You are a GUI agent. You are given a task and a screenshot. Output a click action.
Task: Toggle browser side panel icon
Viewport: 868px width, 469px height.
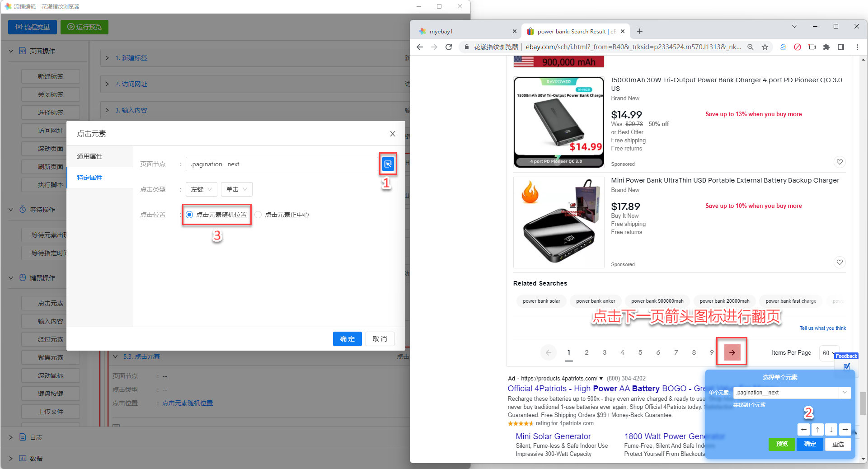[x=841, y=47]
